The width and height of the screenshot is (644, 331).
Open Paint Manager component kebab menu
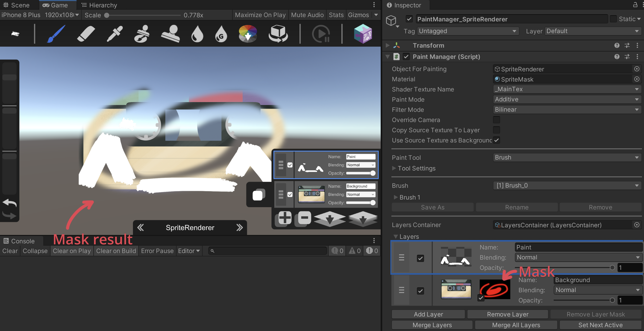637,57
